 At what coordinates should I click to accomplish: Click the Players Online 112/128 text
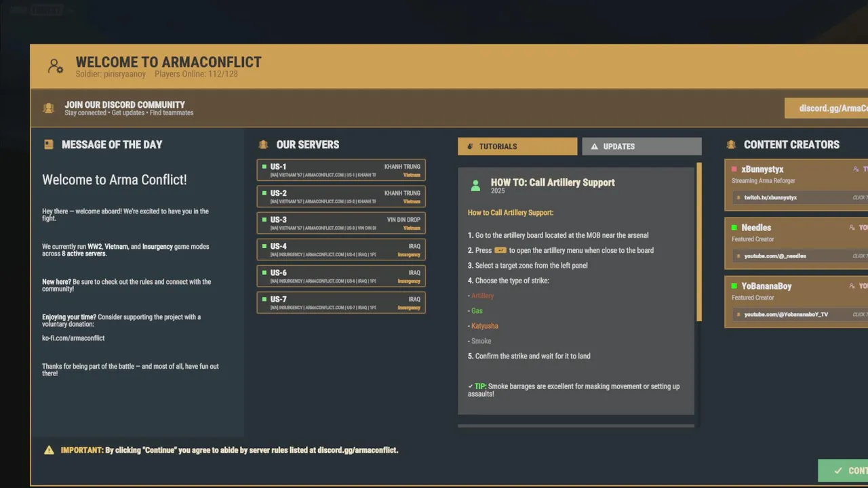click(196, 74)
